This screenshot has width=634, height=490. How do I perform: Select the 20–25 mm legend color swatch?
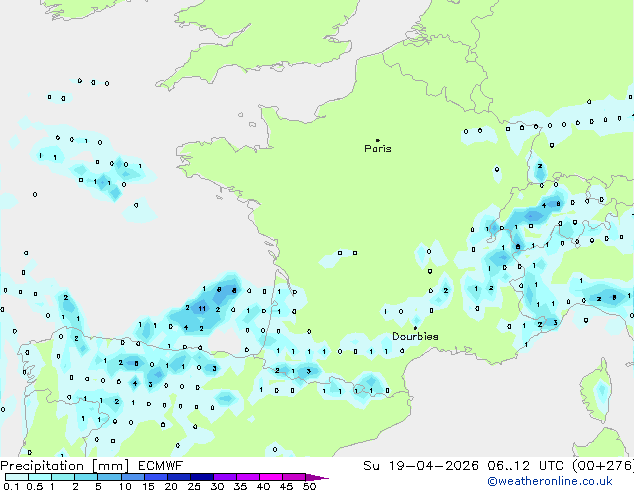tap(178, 477)
